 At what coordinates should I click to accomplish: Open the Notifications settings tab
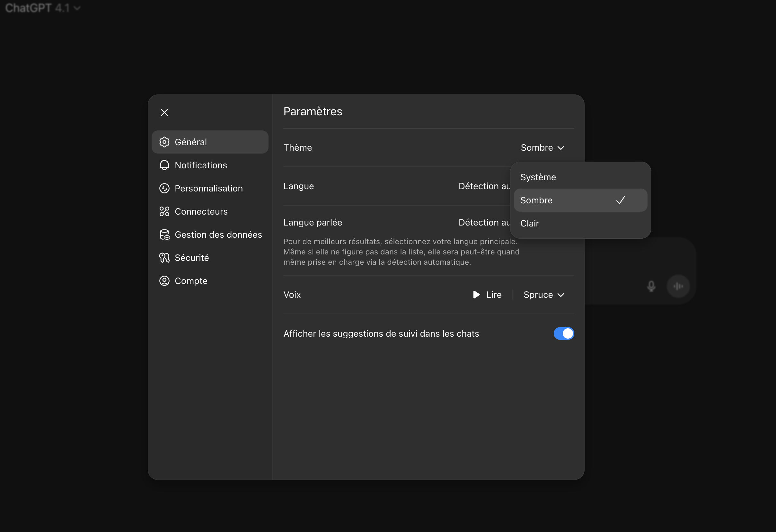(x=210, y=165)
